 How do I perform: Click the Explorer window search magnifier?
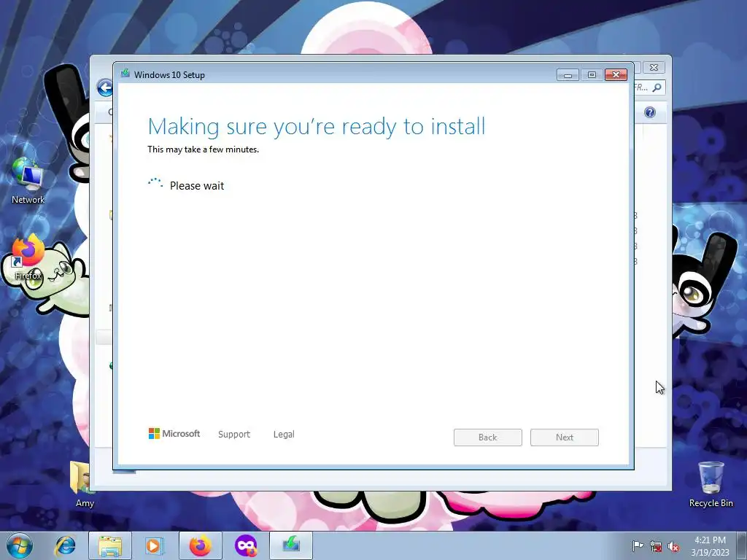[657, 87]
